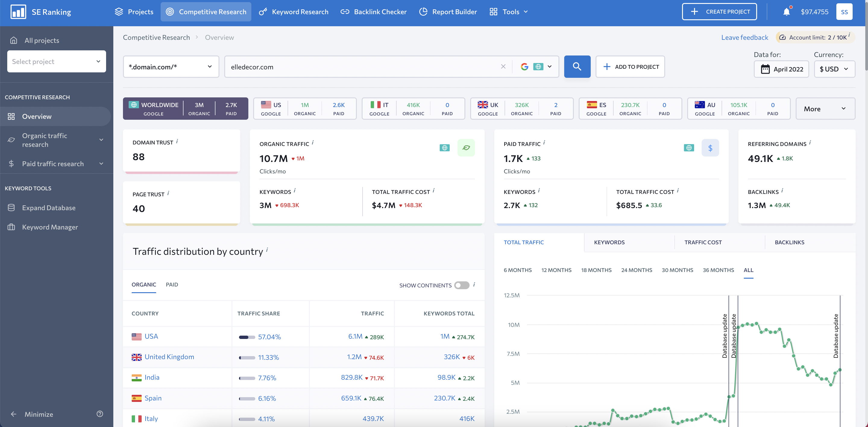Toggle the Show Continents switch
Screen dimensions: 868x427
[462, 285]
